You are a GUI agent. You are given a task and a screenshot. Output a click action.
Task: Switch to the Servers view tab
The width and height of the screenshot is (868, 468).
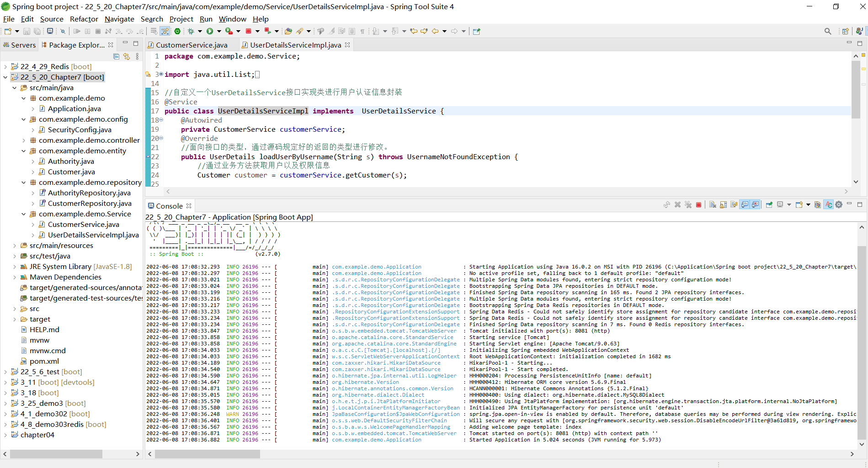click(20, 45)
